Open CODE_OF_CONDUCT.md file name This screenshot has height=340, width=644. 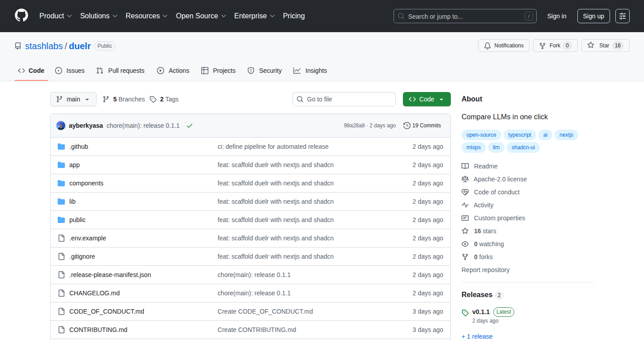click(x=106, y=311)
